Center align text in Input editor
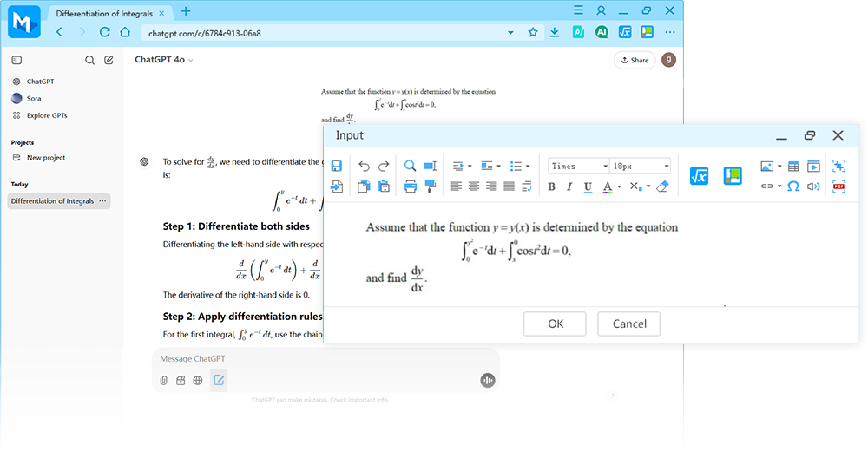Screen dimensions: 868x471 (474, 186)
